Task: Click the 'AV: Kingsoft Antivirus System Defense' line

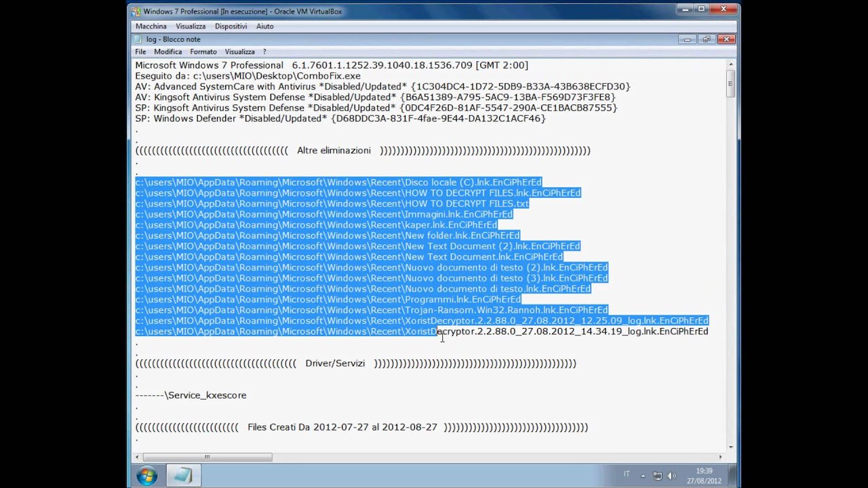Action: (375, 97)
